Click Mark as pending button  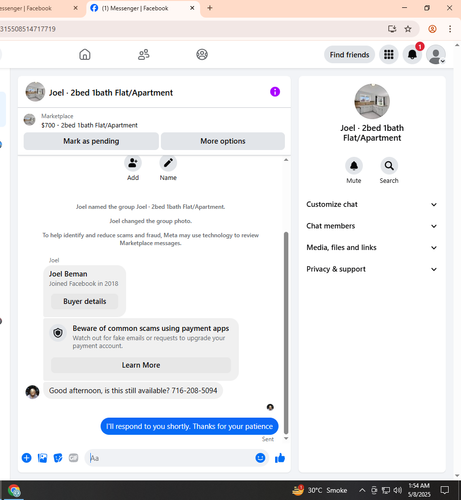tap(91, 141)
